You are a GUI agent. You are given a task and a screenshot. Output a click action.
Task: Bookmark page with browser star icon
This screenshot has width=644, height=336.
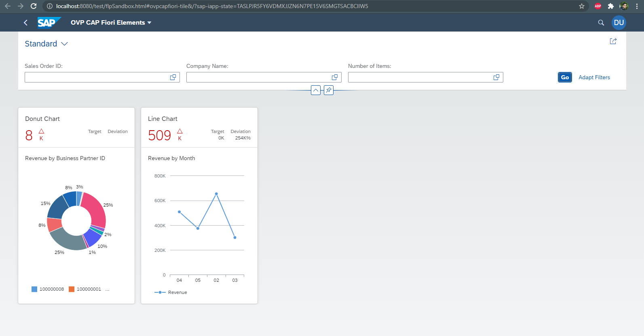(x=582, y=6)
